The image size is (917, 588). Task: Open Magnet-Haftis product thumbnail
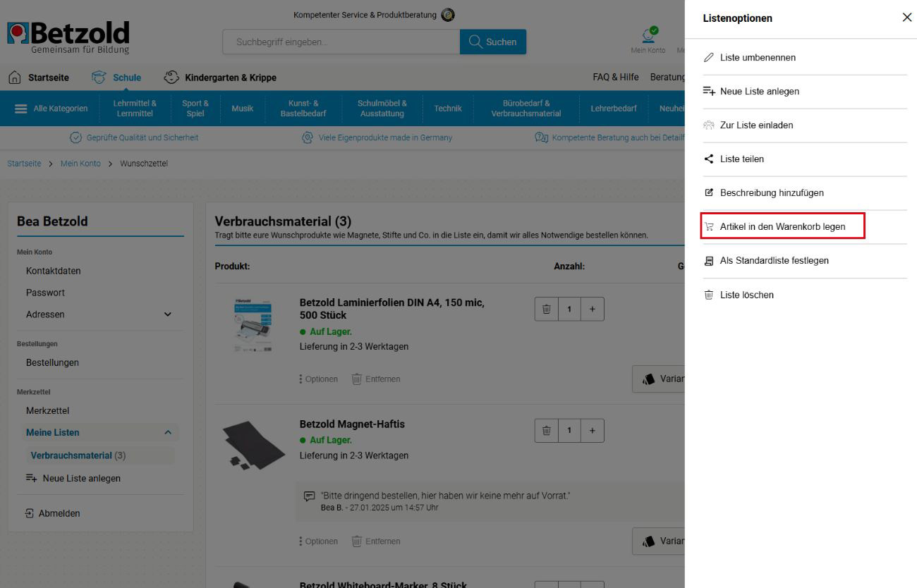pyautogui.click(x=253, y=446)
